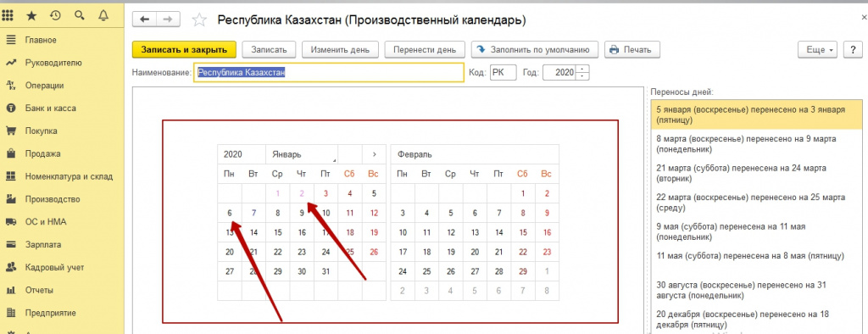Image resolution: width=868 pixels, height=334 pixels.
Task: Open the Search magnifier icon
Action: [x=79, y=16]
